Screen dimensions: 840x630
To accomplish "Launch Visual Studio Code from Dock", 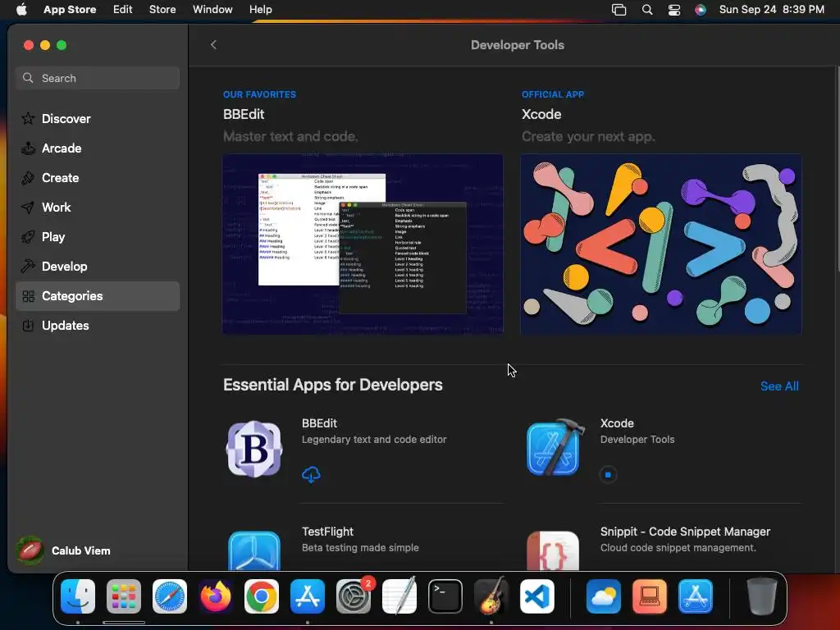I will 537,596.
